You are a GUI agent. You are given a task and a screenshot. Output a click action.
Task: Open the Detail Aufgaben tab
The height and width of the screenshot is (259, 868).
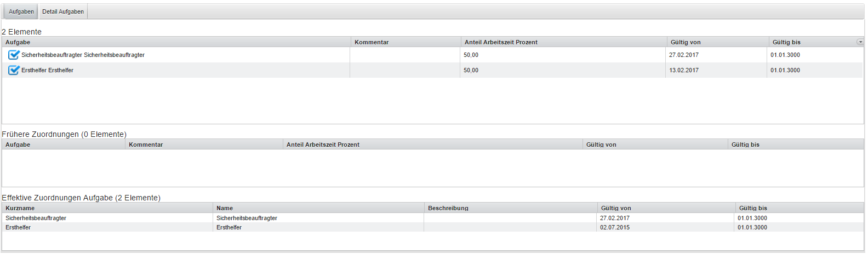(63, 11)
